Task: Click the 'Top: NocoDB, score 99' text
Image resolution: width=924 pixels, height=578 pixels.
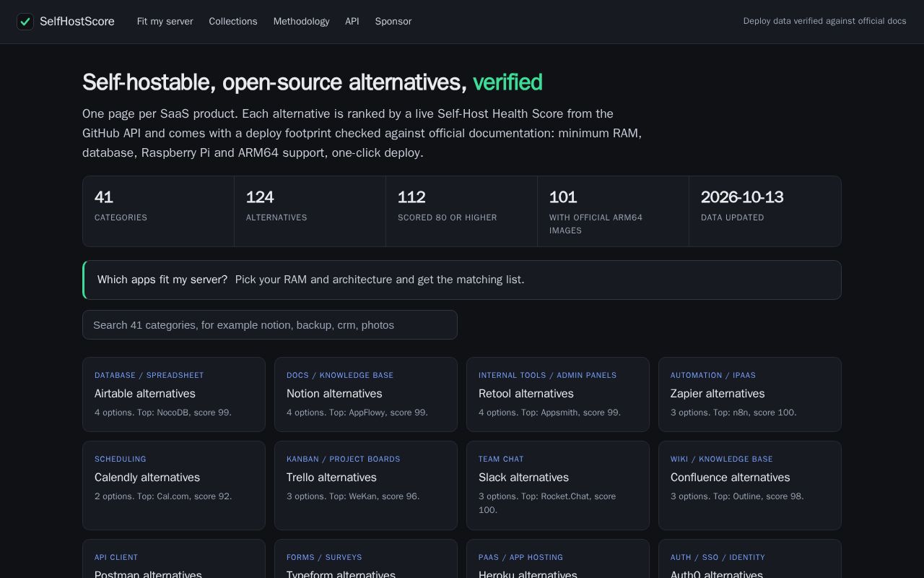Action: click(184, 413)
